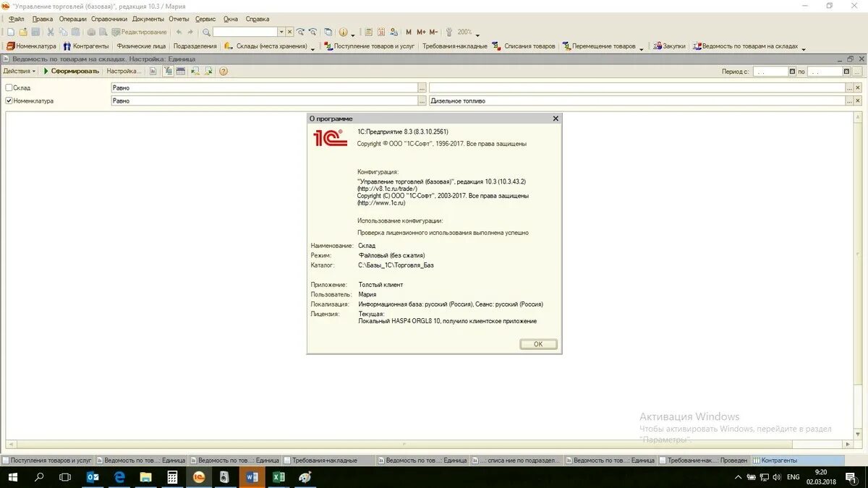The width and height of the screenshot is (868, 488).
Task: Click the toolbar search input field
Action: click(245, 32)
